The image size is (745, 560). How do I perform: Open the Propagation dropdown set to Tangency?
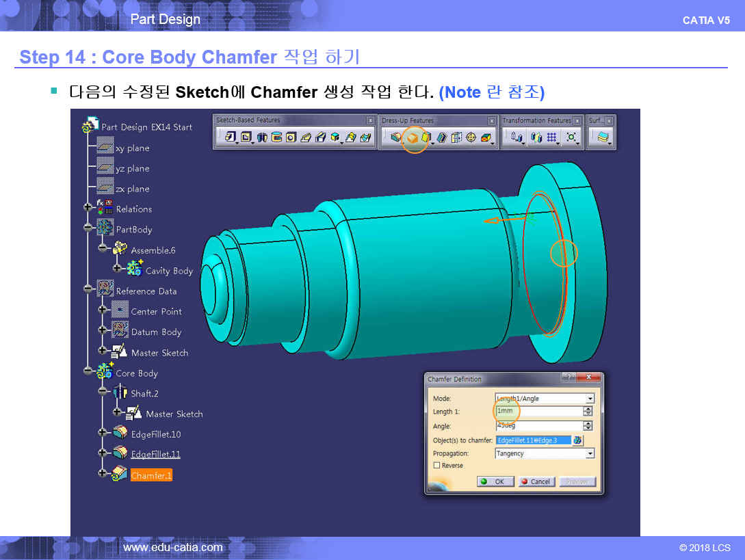(590, 453)
